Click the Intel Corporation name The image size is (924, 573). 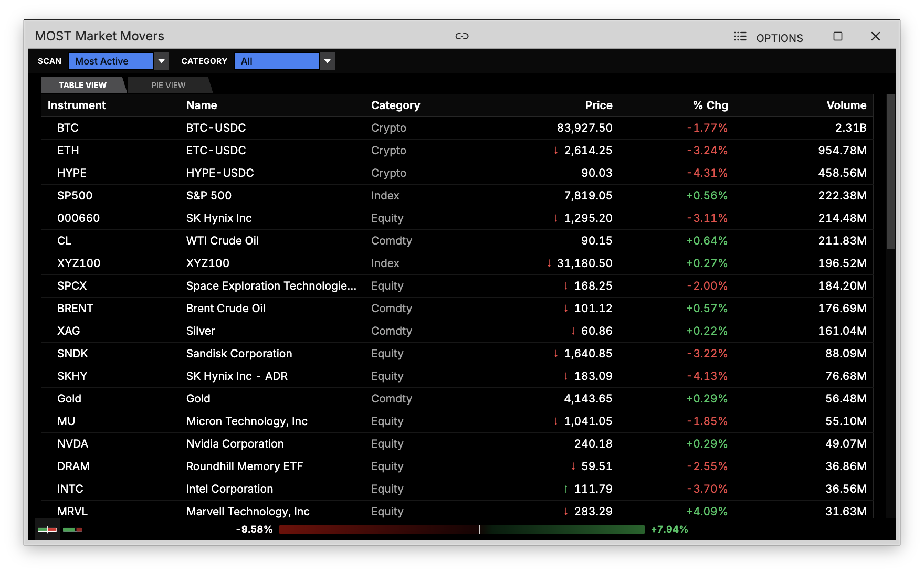click(x=229, y=489)
